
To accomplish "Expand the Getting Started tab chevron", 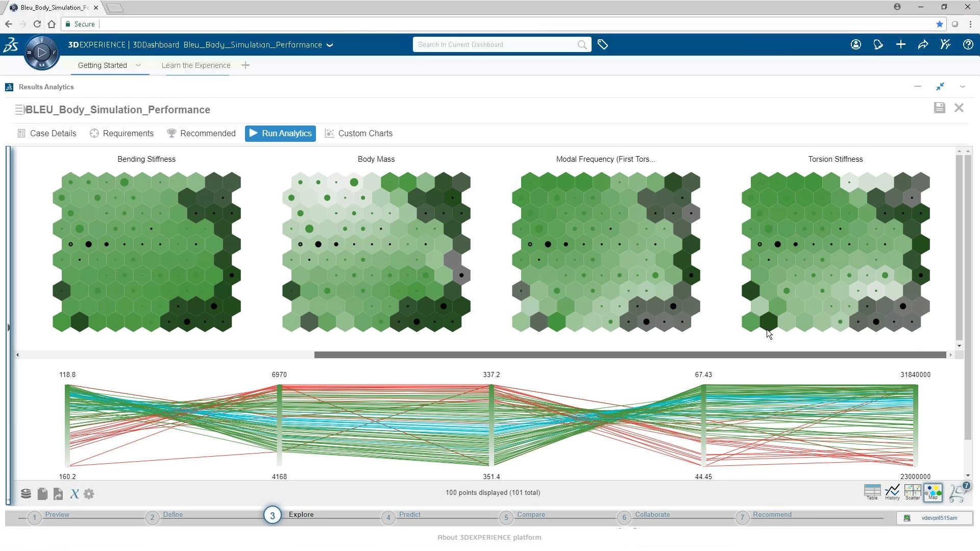I will click(138, 65).
